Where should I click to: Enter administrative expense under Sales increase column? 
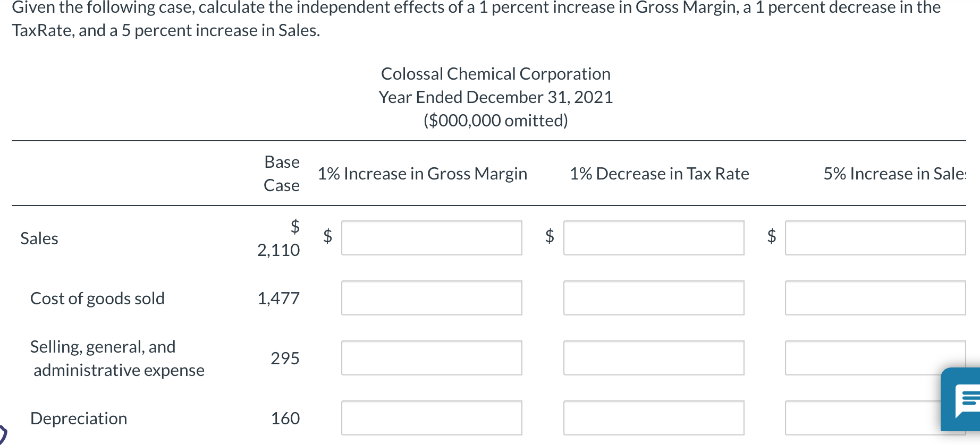click(x=875, y=358)
